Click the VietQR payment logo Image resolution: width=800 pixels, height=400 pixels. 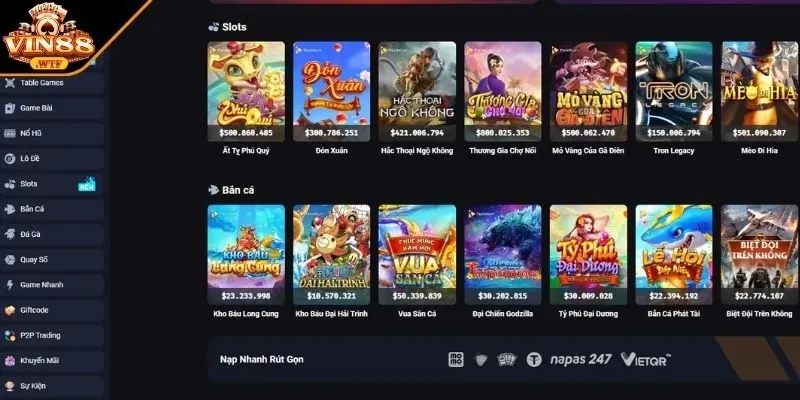[645, 359]
